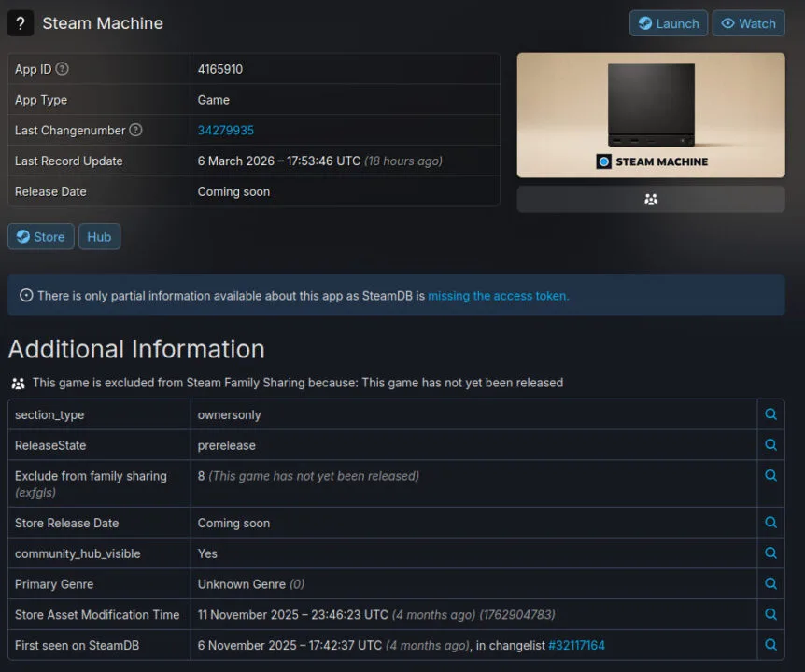The image size is (805, 672).
Task: Open the Store page
Action: [40, 236]
